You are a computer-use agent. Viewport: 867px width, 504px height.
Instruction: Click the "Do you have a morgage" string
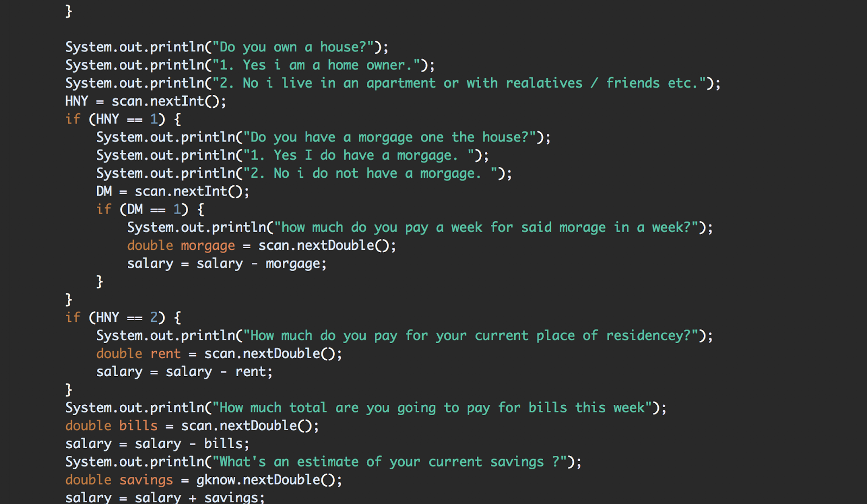pyautogui.click(x=390, y=138)
